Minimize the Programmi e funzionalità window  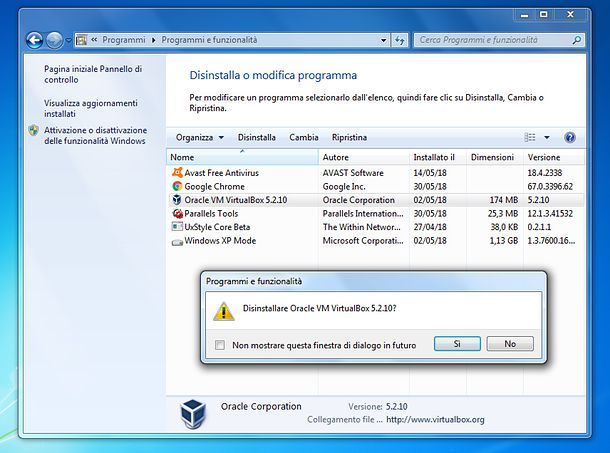(x=524, y=15)
